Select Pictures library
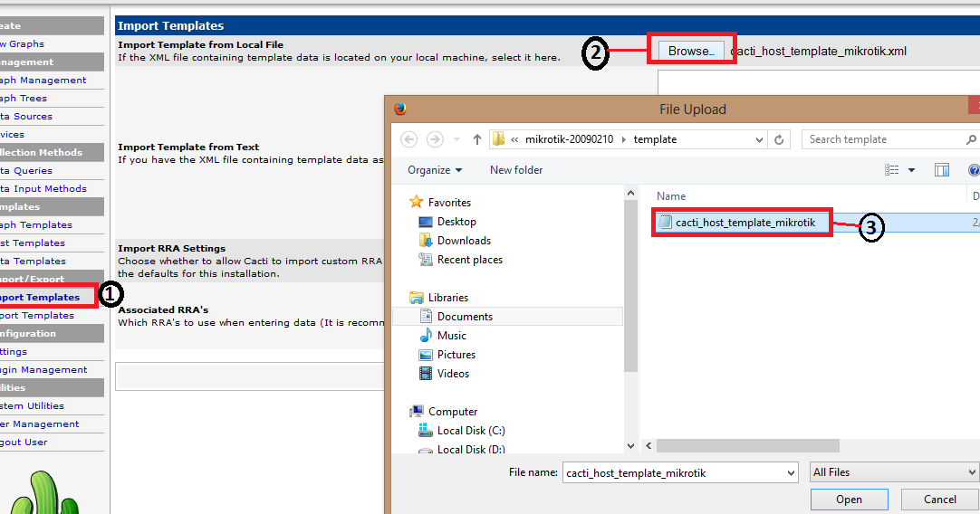This screenshot has width=980, height=514. [x=456, y=355]
